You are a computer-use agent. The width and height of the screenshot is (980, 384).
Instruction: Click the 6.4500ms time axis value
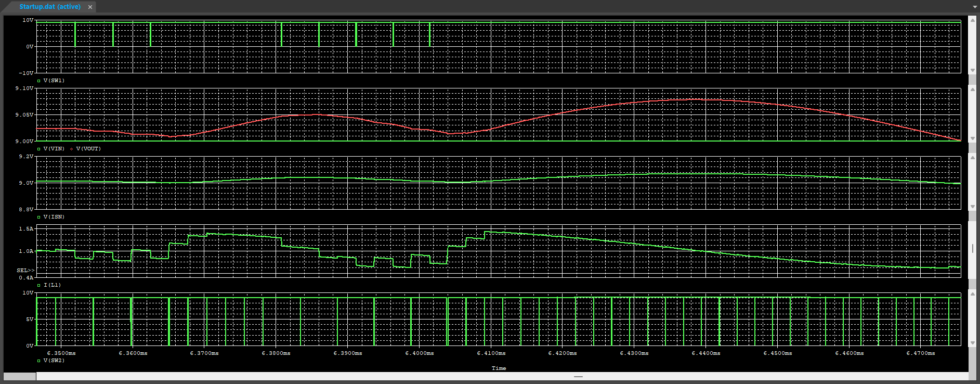point(778,353)
